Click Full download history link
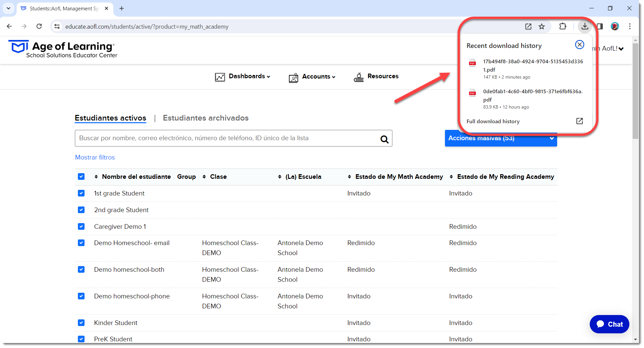The image size is (644, 348). [493, 121]
